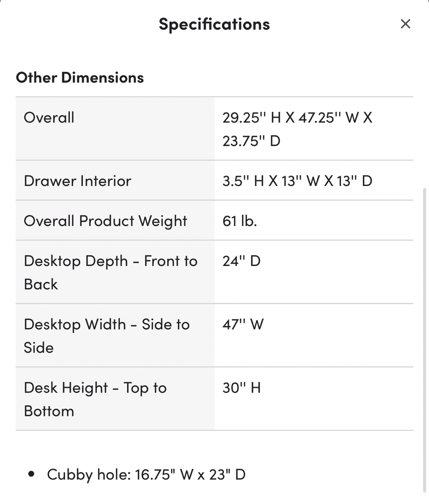This screenshot has height=504, width=429.
Task: Click the 61 lb. weight value
Action: pyautogui.click(x=240, y=221)
